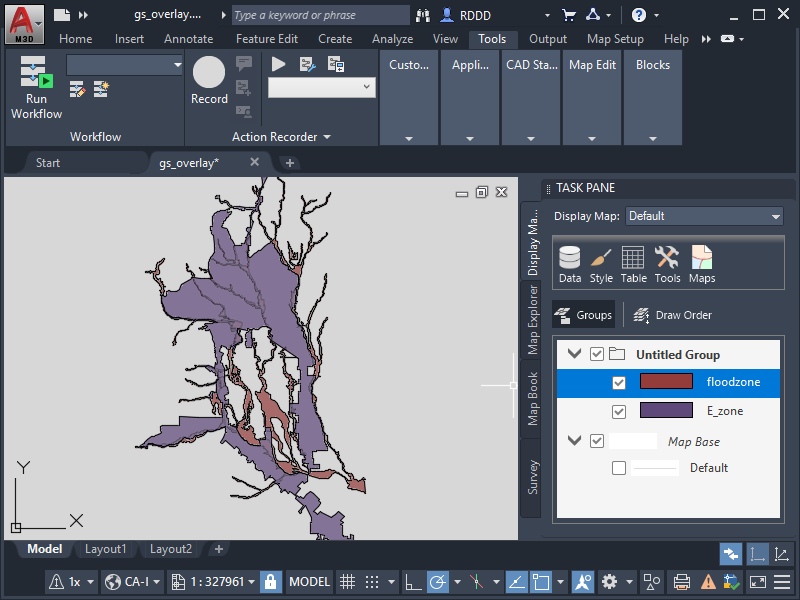Click the Groups button
This screenshot has width=800, height=600.
(x=583, y=315)
